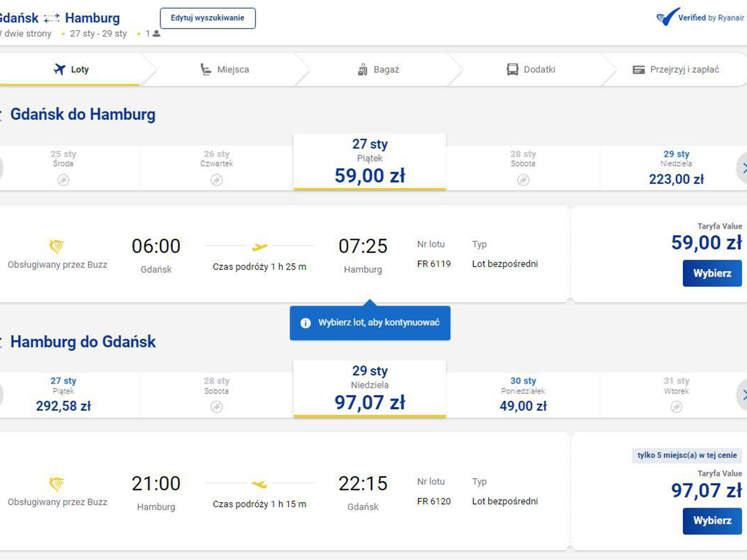Choose the 97,07 zł return flight with Wybierz

pyautogui.click(x=712, y=520)
